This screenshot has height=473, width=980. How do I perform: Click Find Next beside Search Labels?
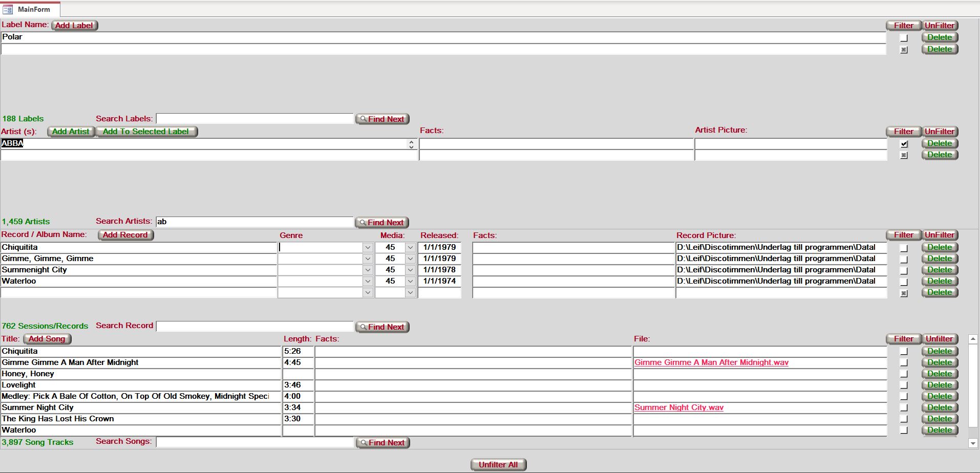[382, 119]
